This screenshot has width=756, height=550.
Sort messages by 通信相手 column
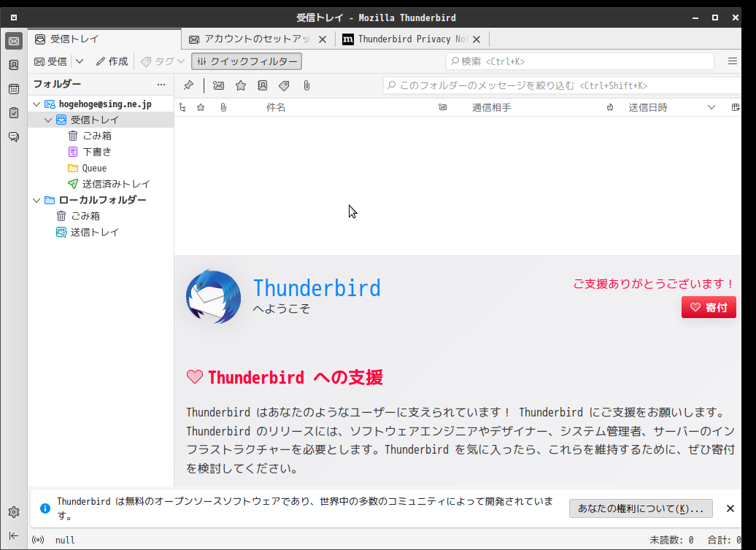pos(491,107)
